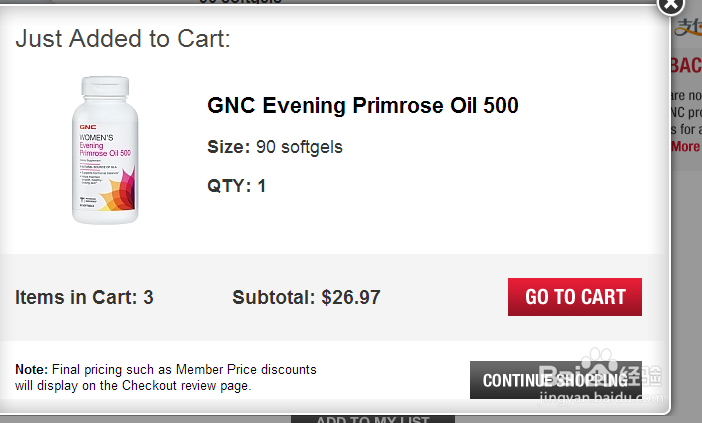Click the red More link at right

686,147
